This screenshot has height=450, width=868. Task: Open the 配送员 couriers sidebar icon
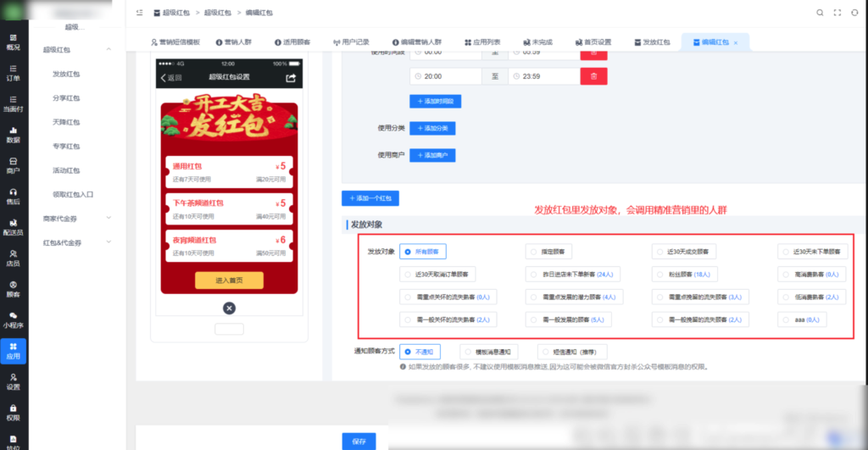click(x=14, y=227)
